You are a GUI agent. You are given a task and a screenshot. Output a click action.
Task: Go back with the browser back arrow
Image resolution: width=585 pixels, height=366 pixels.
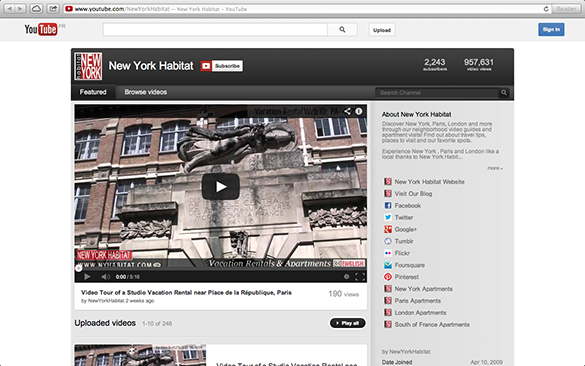pos(10,9)
